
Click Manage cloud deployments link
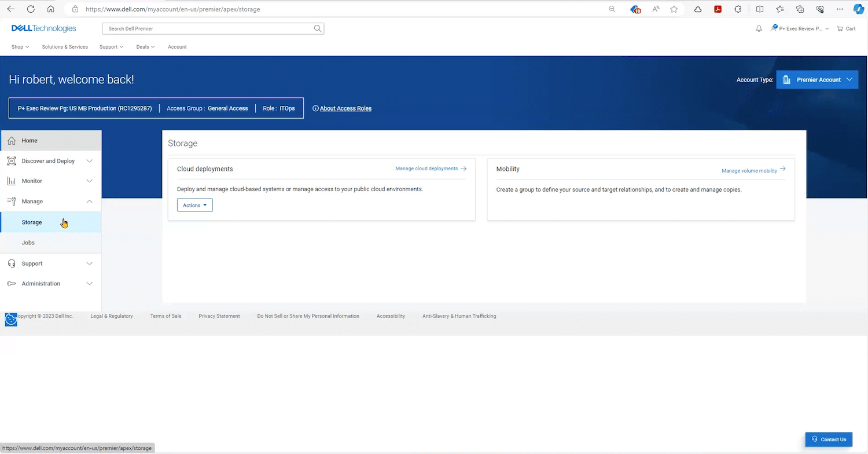(431, 169)
